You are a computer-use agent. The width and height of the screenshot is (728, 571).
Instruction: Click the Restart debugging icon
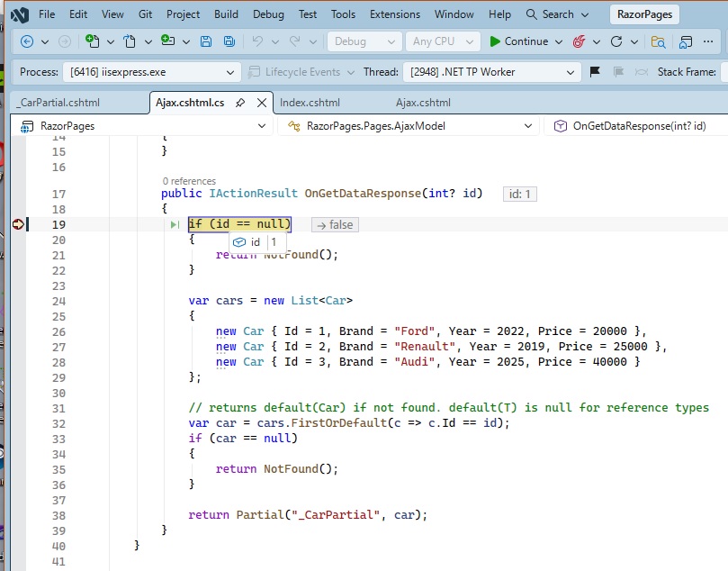coord(616,41)
